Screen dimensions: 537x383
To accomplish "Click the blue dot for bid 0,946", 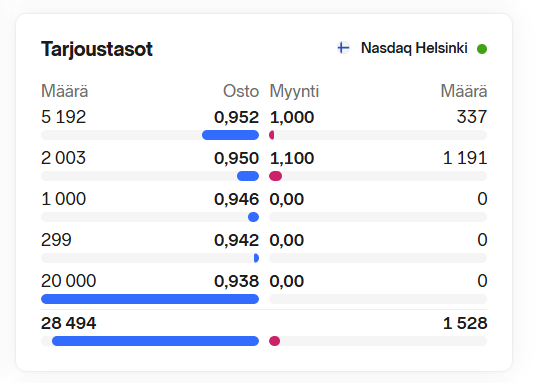I will pyautogui.click(x=253, y=217).
